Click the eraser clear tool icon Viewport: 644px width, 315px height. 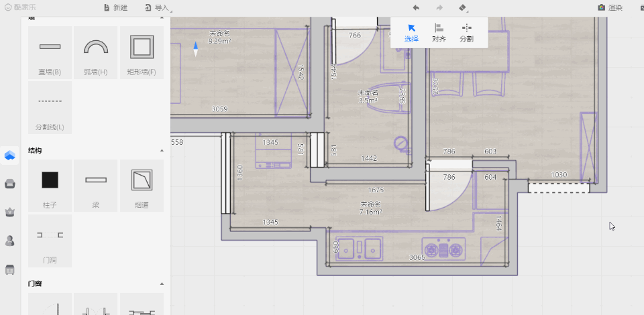[x=462, y=7]
